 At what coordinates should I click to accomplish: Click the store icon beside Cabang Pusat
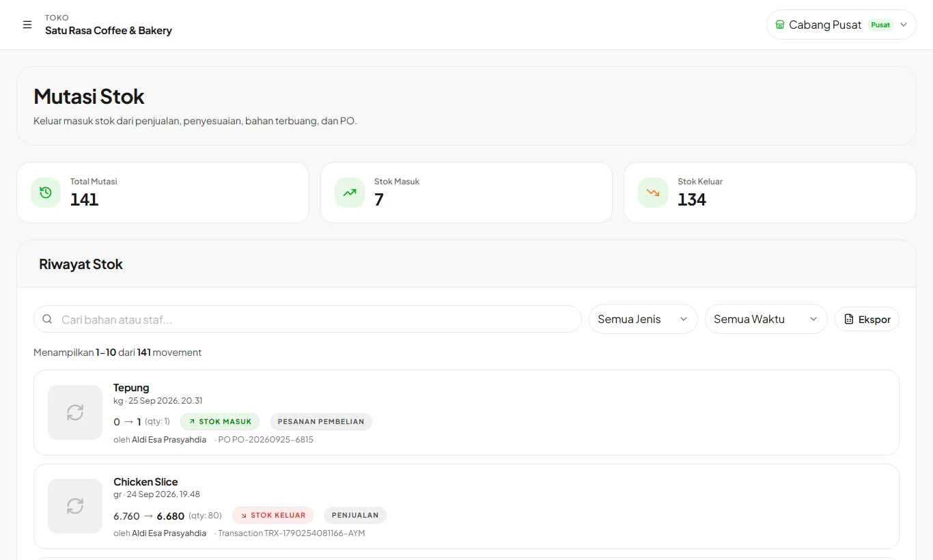pyautogui.click(x=780, y=25)
